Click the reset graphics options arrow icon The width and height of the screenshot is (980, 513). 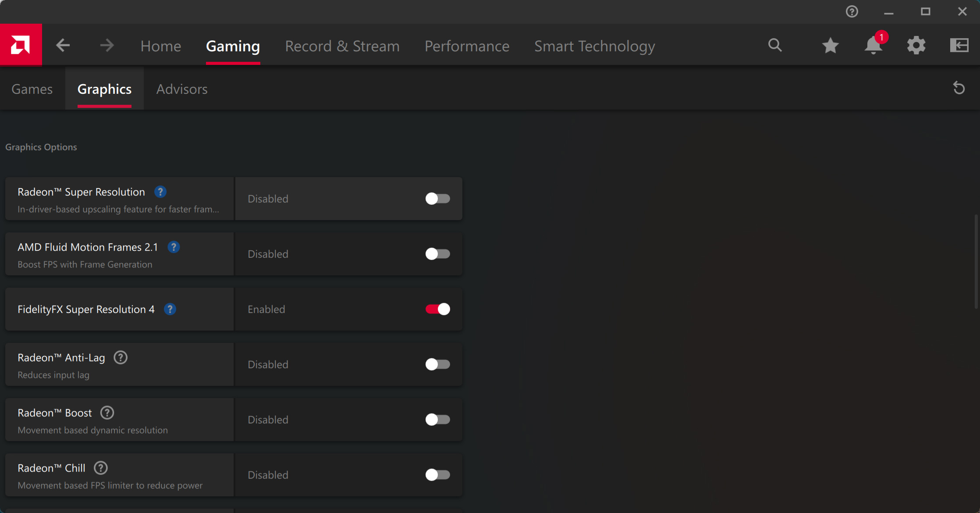(959, 88)
